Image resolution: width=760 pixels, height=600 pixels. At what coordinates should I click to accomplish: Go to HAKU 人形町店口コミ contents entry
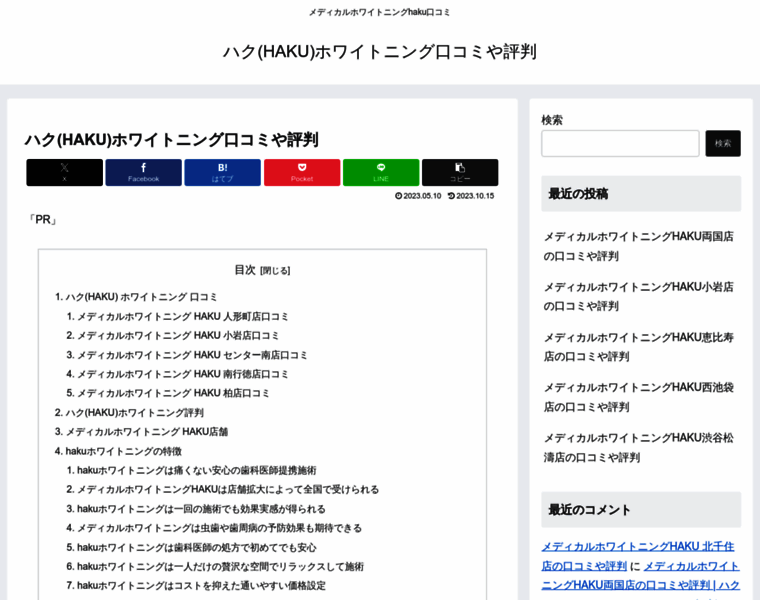[183, 316]
